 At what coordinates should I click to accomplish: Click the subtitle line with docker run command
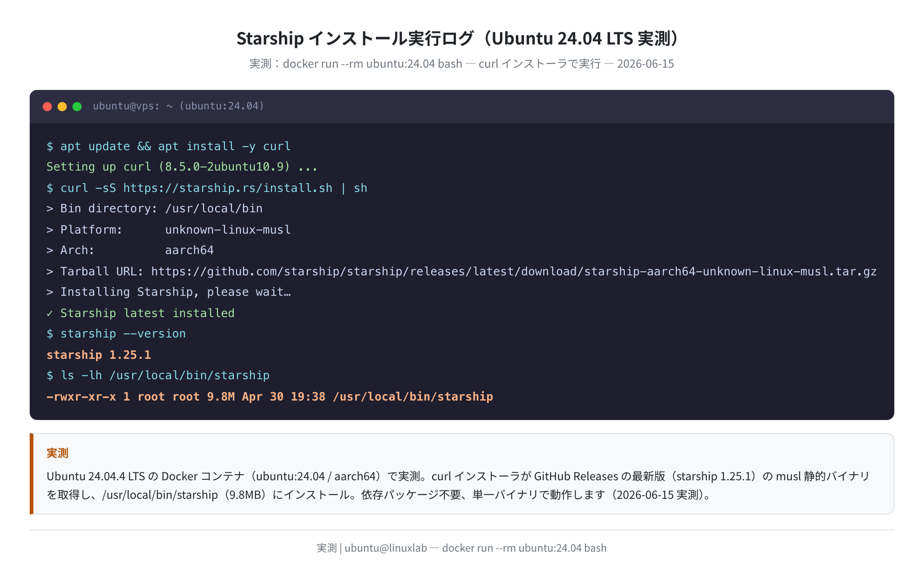click(x=462, y=64)
